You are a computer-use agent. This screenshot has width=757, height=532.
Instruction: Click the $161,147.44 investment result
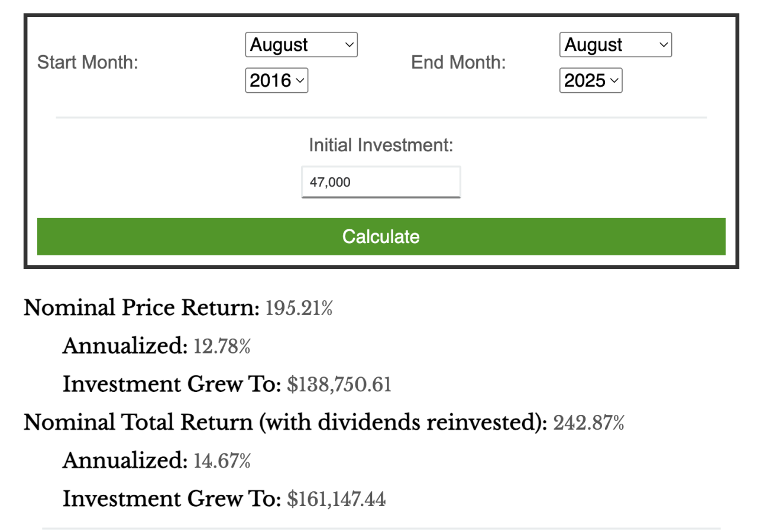coord(336,499)
